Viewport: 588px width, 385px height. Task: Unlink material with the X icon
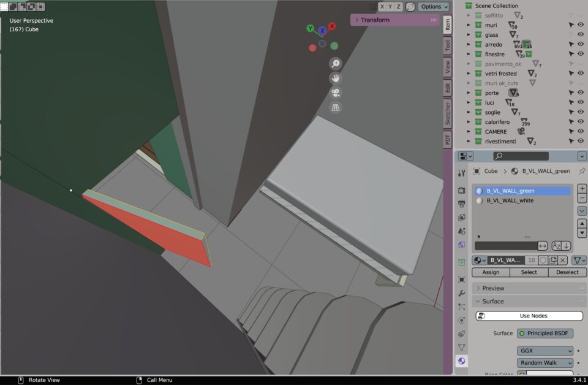[x=562, y=260]
